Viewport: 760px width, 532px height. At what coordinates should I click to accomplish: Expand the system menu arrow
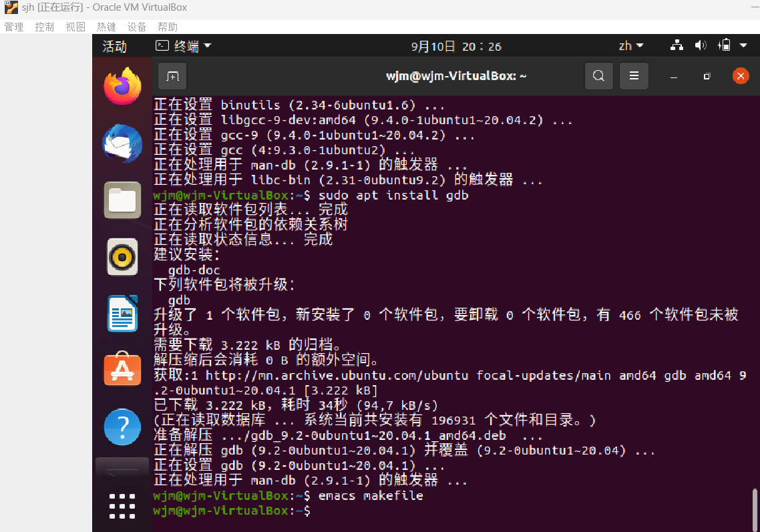pos(743,45)
